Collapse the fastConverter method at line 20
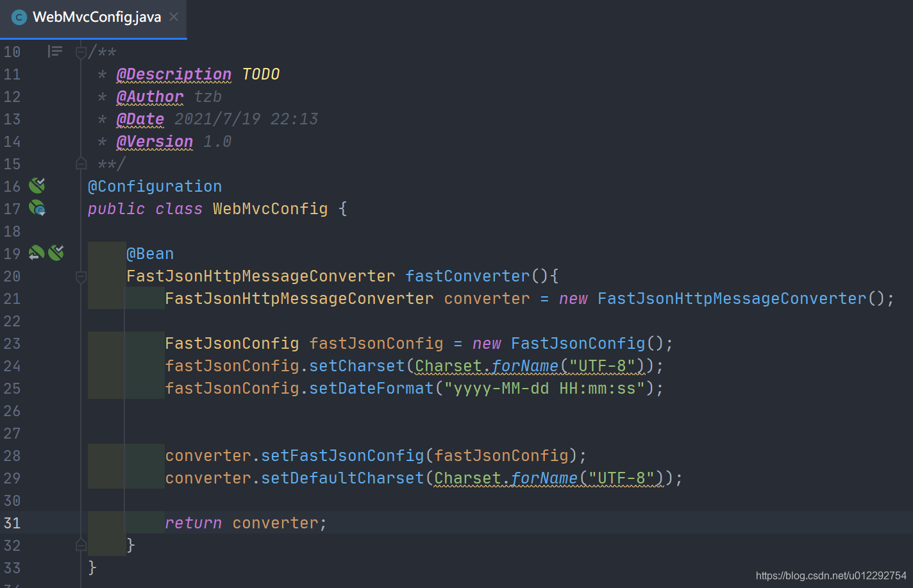Image resolution: width=913 pixels, height=588 pixels. tap(81, 276)
